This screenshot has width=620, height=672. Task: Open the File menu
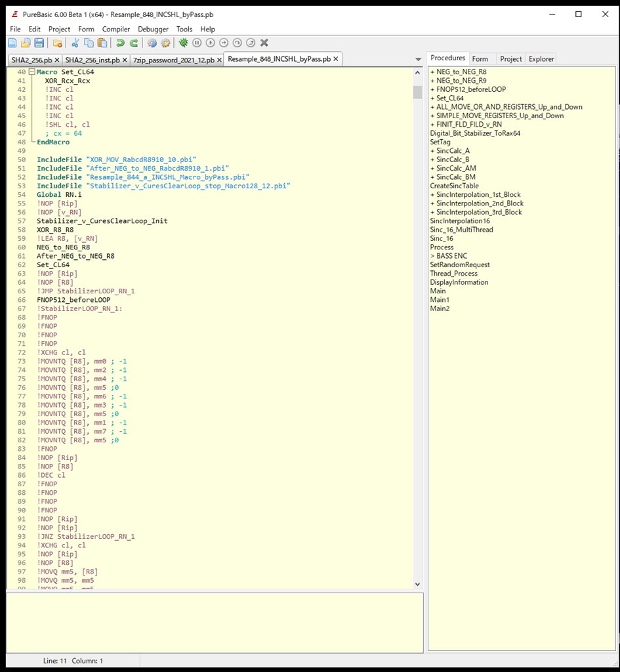tap(15, 29)
